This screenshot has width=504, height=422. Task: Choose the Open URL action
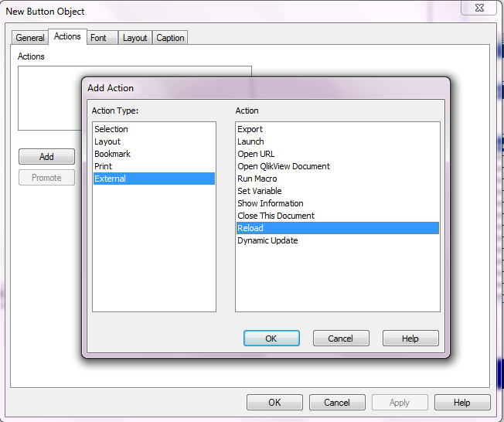point(338,154)
